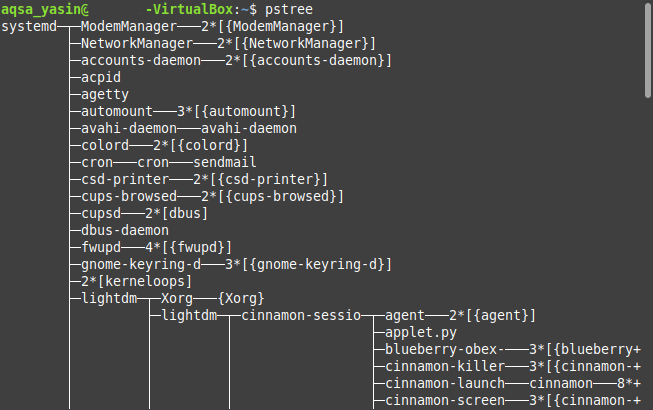653x410 pixels.
Task: Select the colord process entry
Action: tap(105, 145)
